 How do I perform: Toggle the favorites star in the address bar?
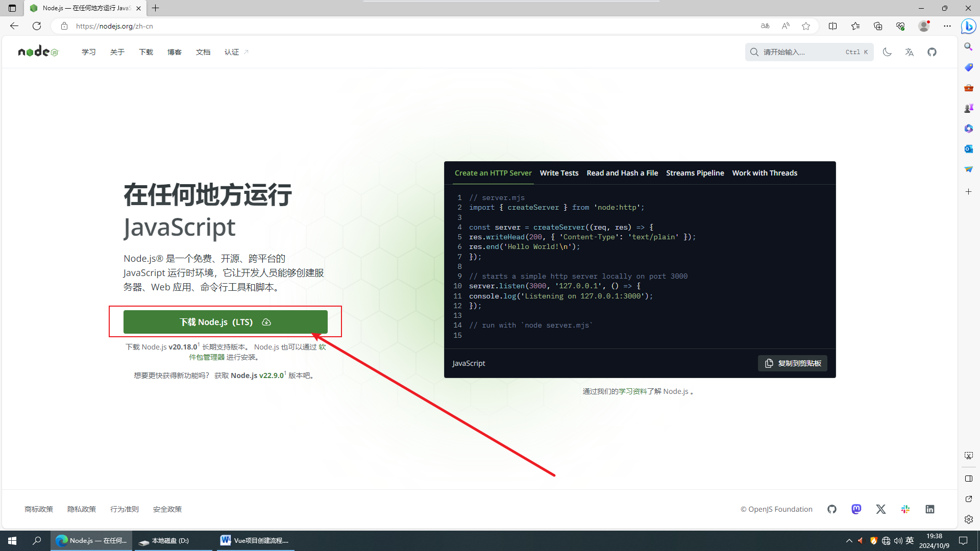[x=806, y=26]
